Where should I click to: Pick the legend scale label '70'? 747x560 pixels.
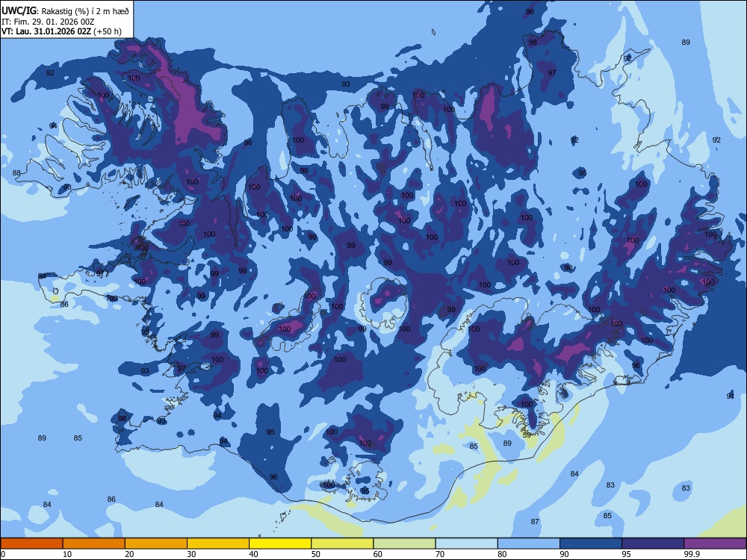point(440,554)
